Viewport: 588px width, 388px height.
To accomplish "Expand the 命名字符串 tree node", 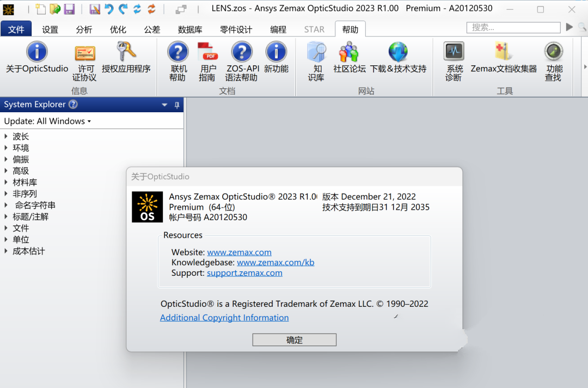I will coord(6,205).
